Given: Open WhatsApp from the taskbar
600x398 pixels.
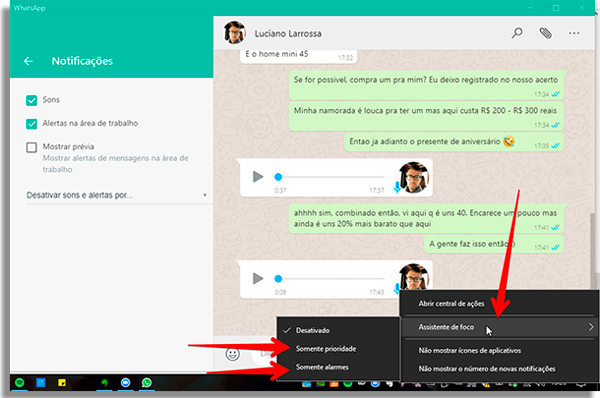Looking at the screenshot, I should pyautogui.click(x=147, y=382).
